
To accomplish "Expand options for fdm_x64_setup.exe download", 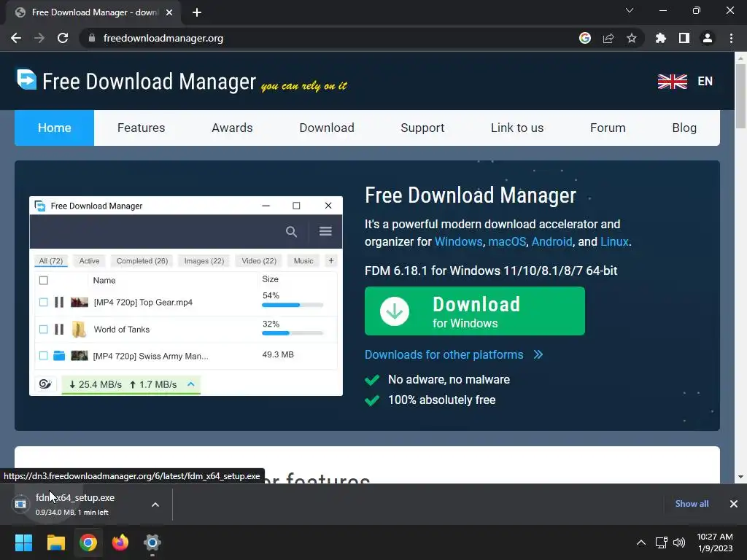I will [155, 505].
